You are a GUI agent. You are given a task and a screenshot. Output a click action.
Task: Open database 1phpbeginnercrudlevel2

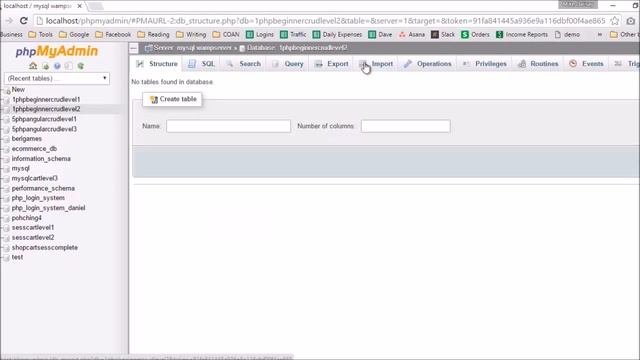[46, 109]
